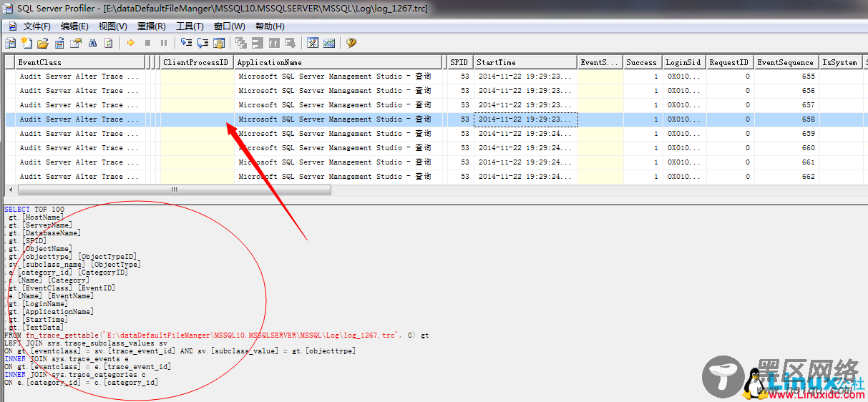Image resolution: width=868 pixels, height=402 pixels.
Task: Click the ClientProcessID column header
Action: tap(197, 62)
